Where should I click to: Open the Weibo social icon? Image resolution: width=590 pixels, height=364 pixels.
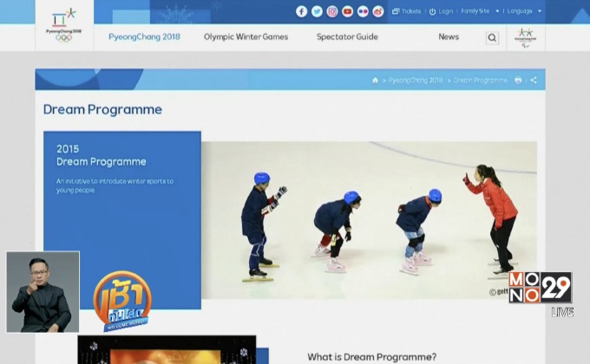click(x=378, y=11)
